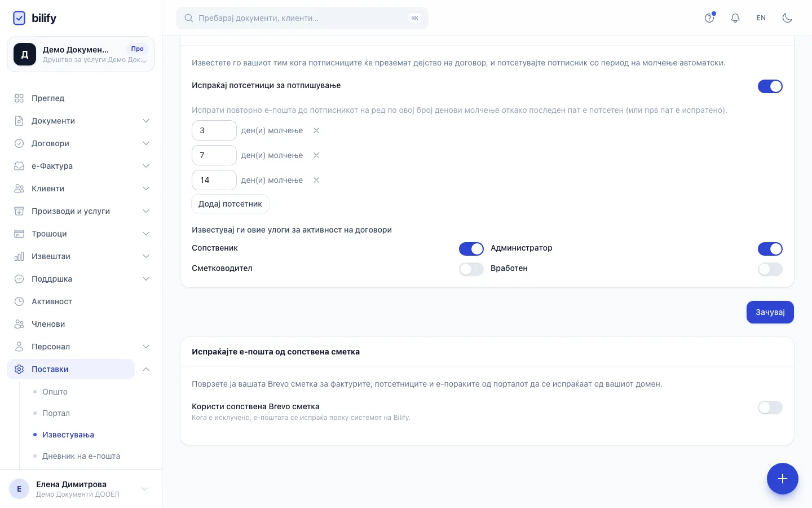Toggle dark mode with the moon icon
The height and width of the screenshot is (508, 812).
[x=787, y=18]
